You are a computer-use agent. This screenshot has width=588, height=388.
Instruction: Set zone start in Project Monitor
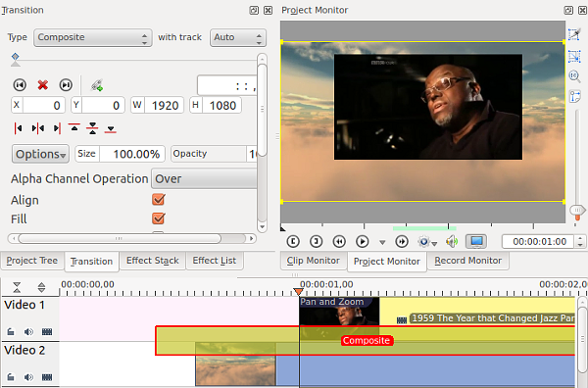coord(293,241)
